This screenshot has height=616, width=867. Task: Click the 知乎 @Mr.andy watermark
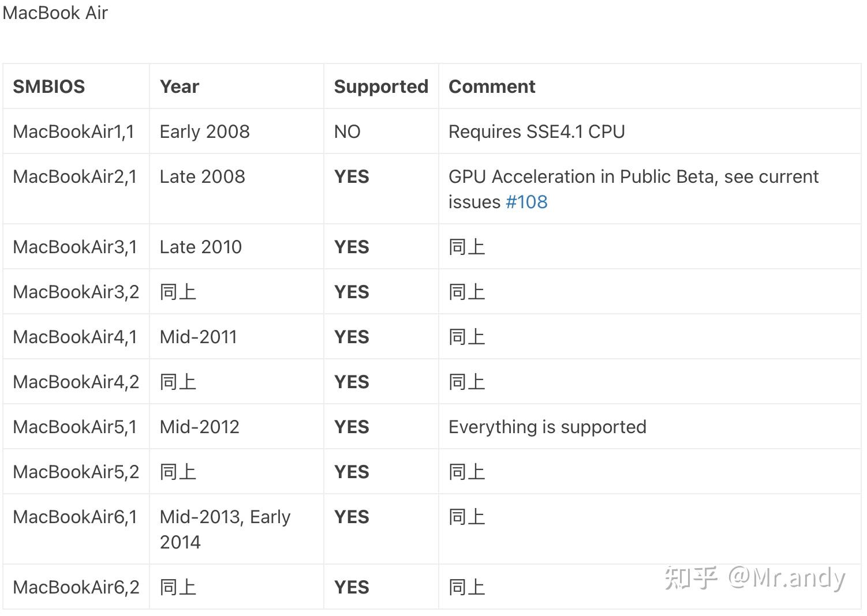(754, 577)
